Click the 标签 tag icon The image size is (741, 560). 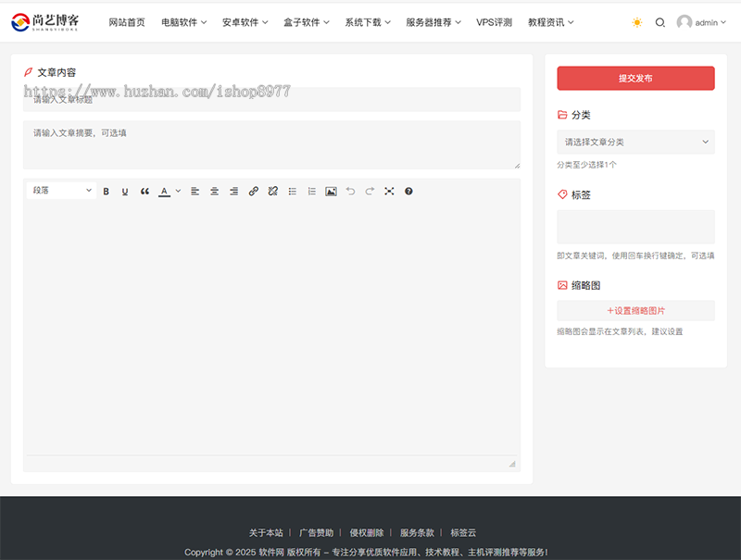[x=562, y=194]
